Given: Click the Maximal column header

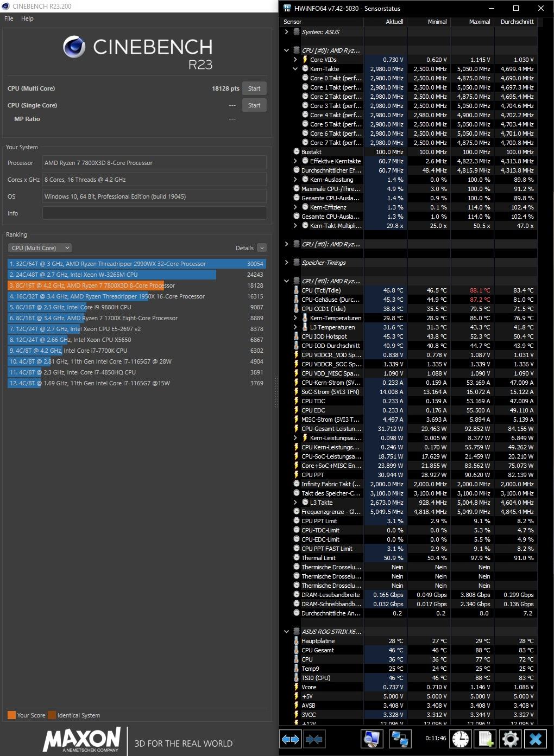Looking at the screenshot, I should [x=472, y=22].
